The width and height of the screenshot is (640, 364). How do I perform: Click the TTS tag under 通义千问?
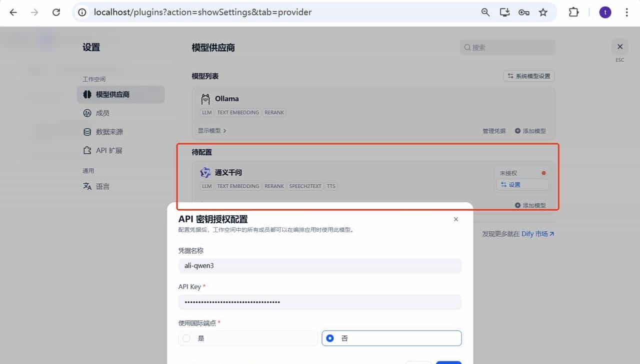(x=331, y=186)
